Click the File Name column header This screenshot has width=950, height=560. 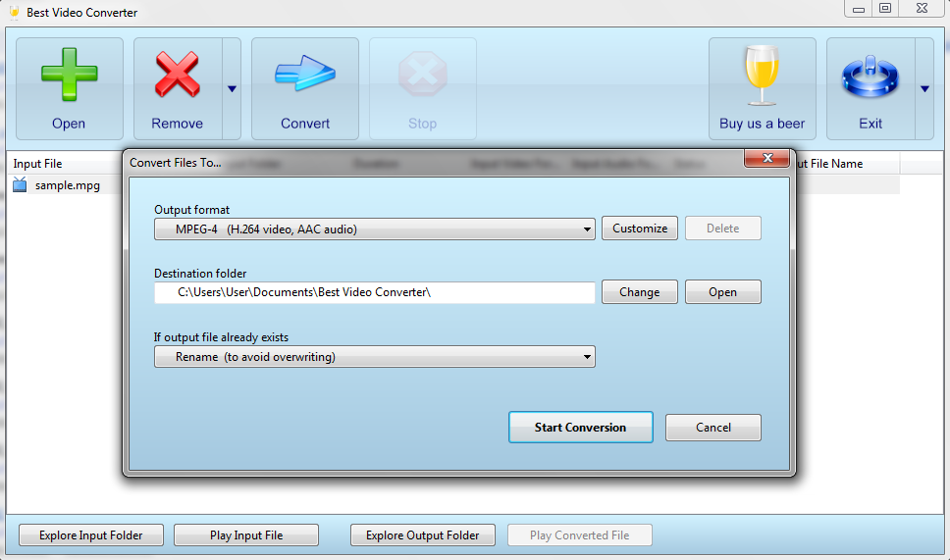[x=847, y=164]
